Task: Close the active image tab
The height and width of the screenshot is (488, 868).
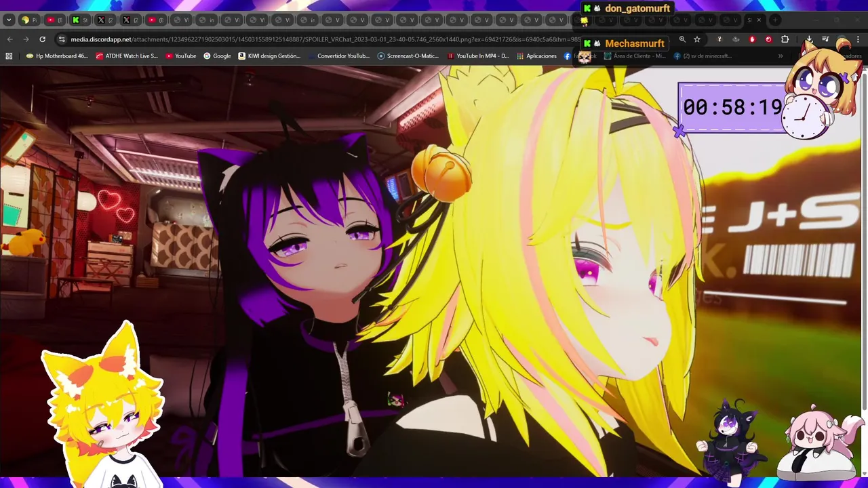Action: click(759, 20)
